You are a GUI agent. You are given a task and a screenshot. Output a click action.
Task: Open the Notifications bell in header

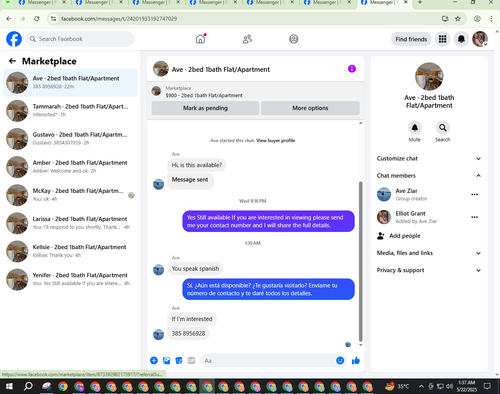tap(461, 39)
